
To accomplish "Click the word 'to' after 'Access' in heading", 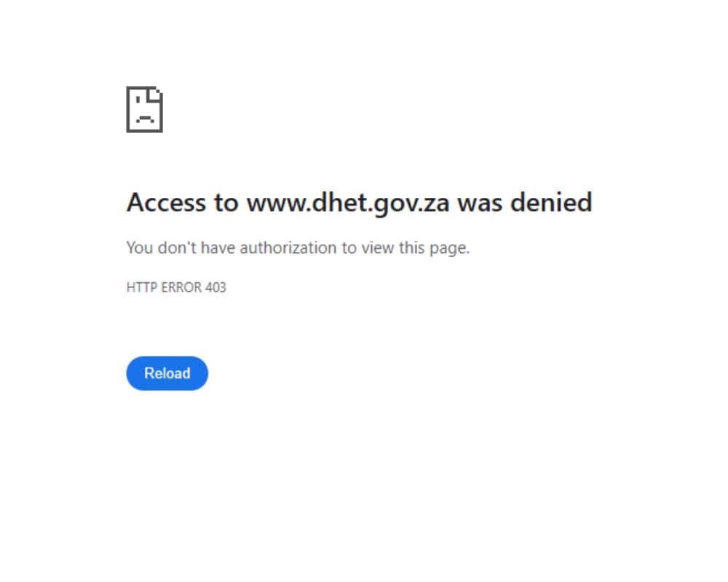I will click(226, 203).
